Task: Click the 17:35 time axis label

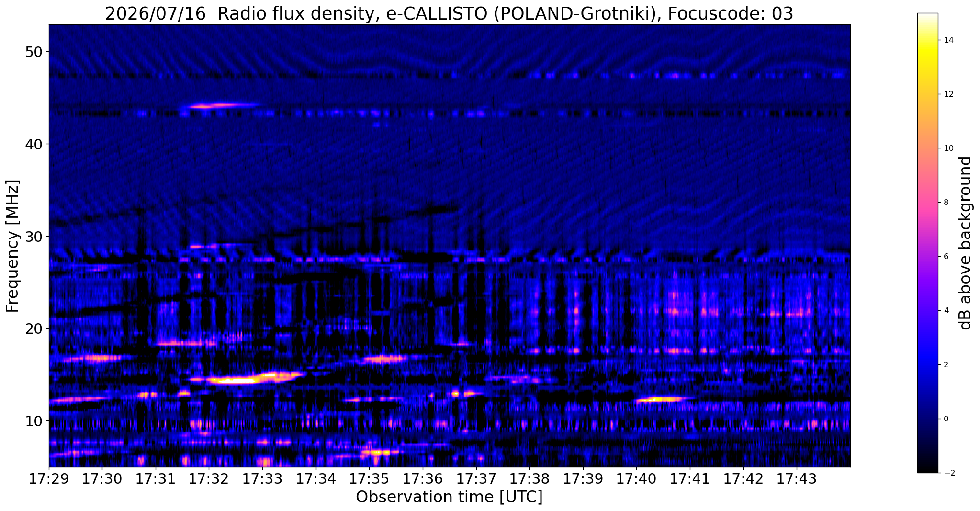Action: coord(370,479)
